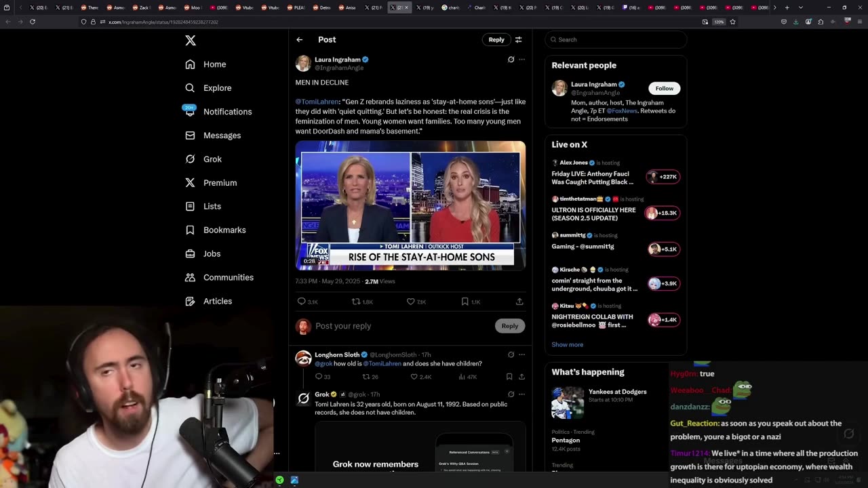868x488 pixels.
Task: Open Explore in the sidebar
Action: (x=208, y=88)
